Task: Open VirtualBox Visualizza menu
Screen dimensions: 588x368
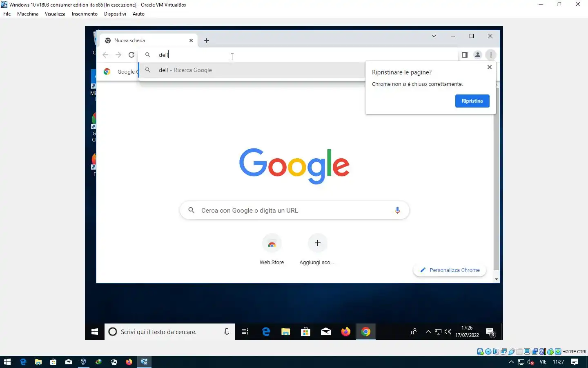Action: click(55, 14)
